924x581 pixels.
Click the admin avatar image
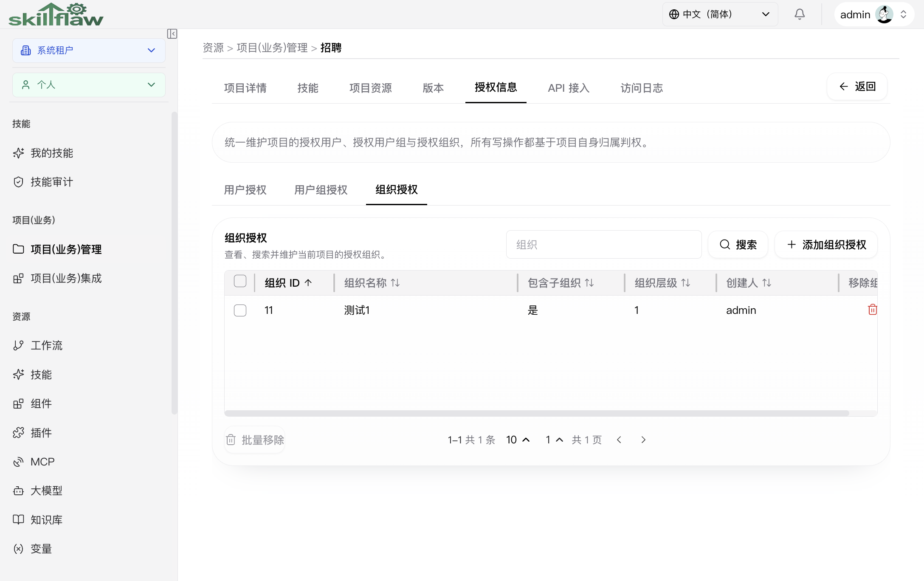(884, 14)
